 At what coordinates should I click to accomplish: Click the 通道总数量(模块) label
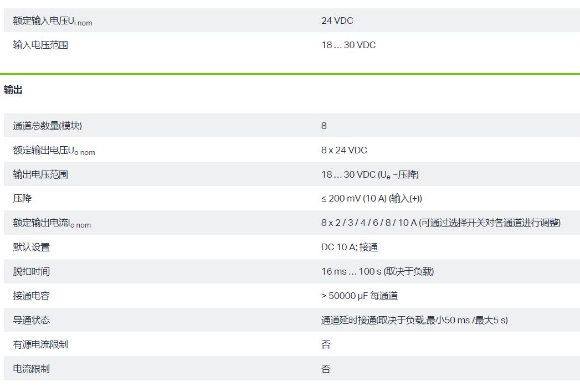pyautogui.click(x=47, y=126)
